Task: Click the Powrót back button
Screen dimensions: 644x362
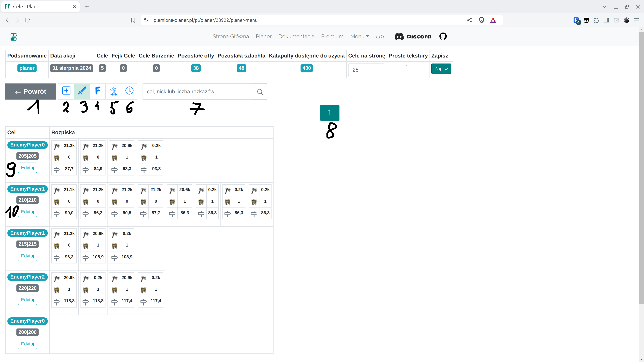Action: point(31,92)
